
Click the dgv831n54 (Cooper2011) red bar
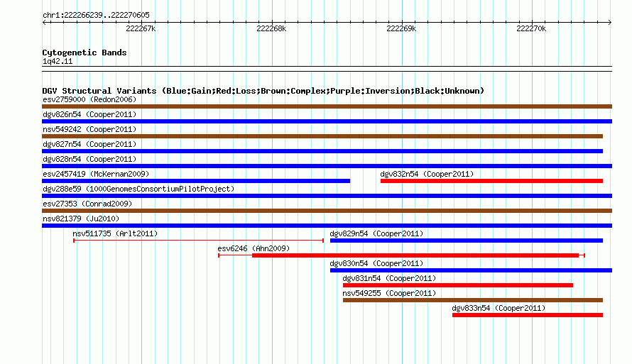point(458,285)
